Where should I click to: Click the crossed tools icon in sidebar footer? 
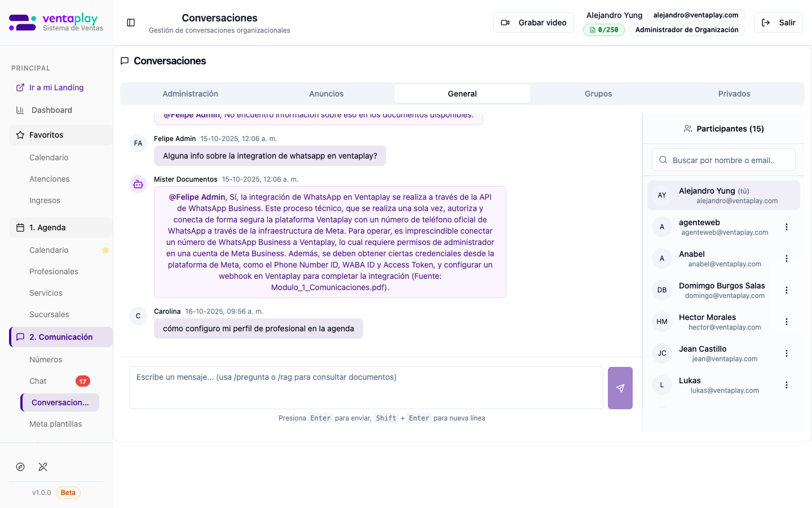[x=43, y=467]
